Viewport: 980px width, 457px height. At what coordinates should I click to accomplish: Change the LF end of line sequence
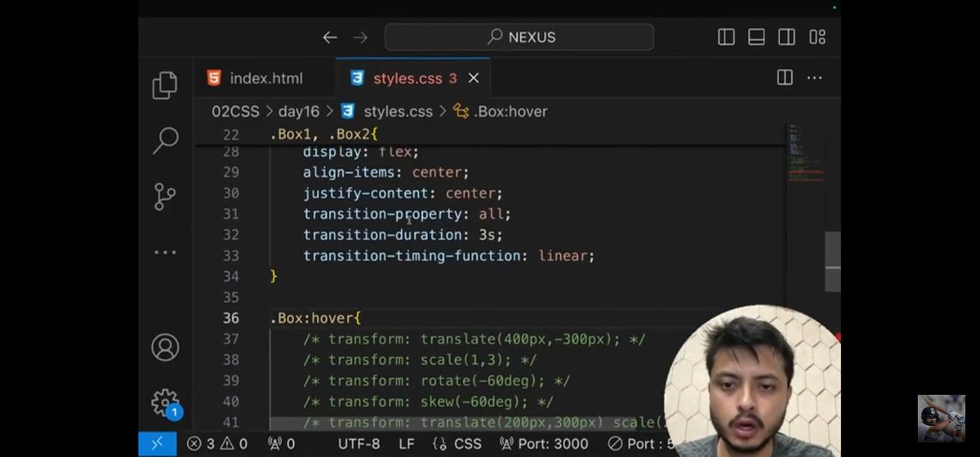pyautogui.click(x=406, y=444)
